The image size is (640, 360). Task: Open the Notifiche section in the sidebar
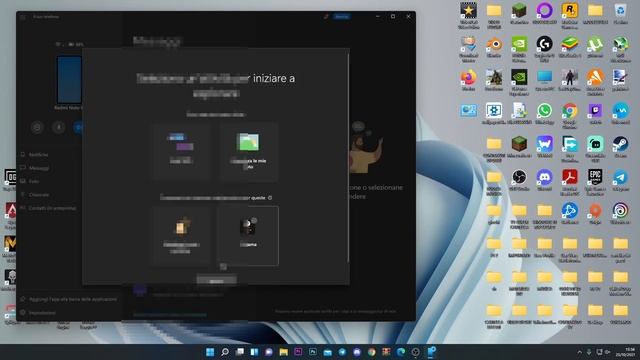tap(38, 155)
